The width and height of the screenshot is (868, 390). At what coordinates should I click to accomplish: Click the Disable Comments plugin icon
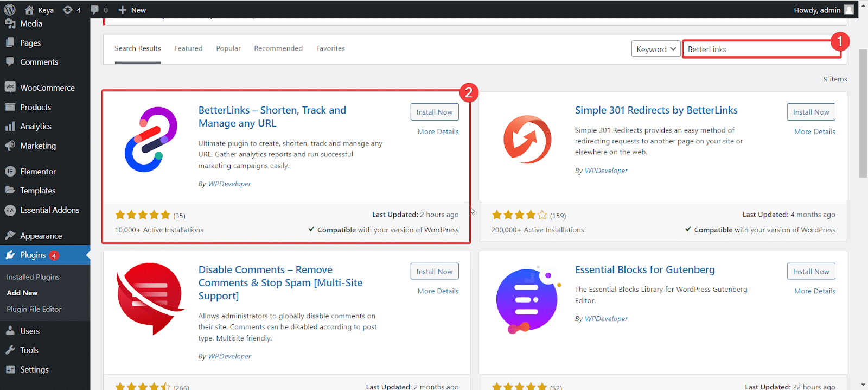tap(150, 298)
